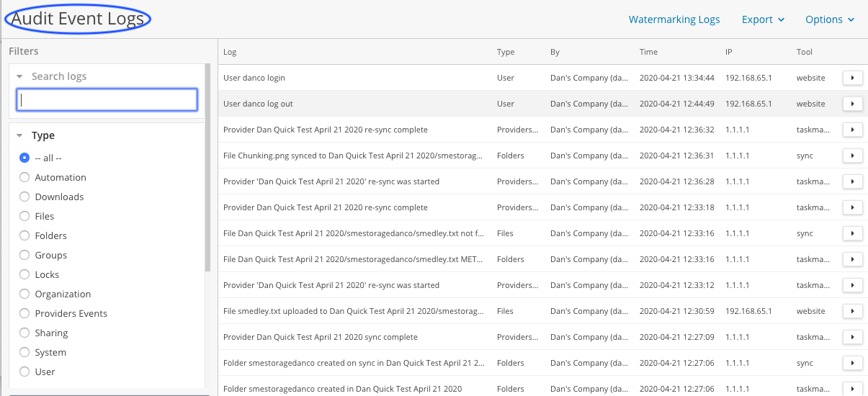Click arrow button for 'File Chunking.png synced' row

(x=852, y=156)
